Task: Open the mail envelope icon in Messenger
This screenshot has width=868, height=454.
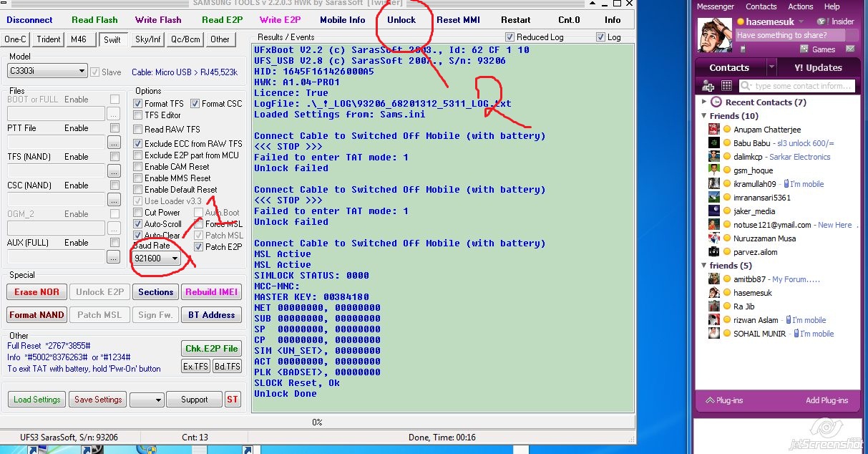Action: pos(850,49)
